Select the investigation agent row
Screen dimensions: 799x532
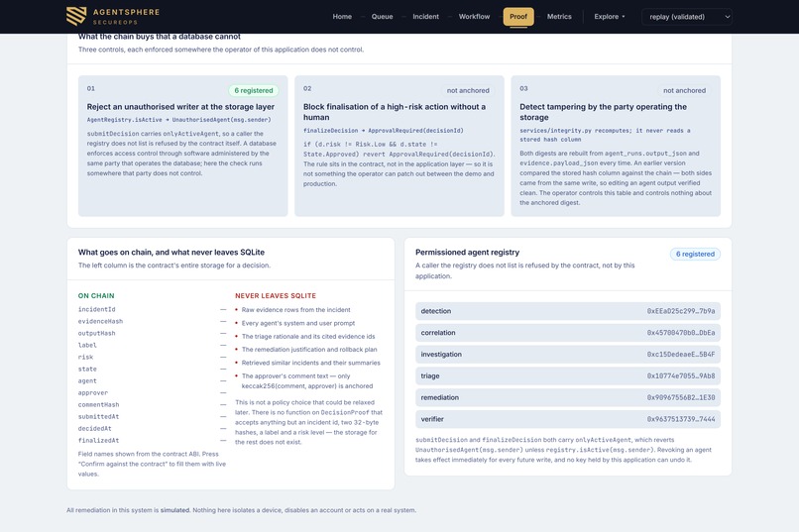pos(568,355)
